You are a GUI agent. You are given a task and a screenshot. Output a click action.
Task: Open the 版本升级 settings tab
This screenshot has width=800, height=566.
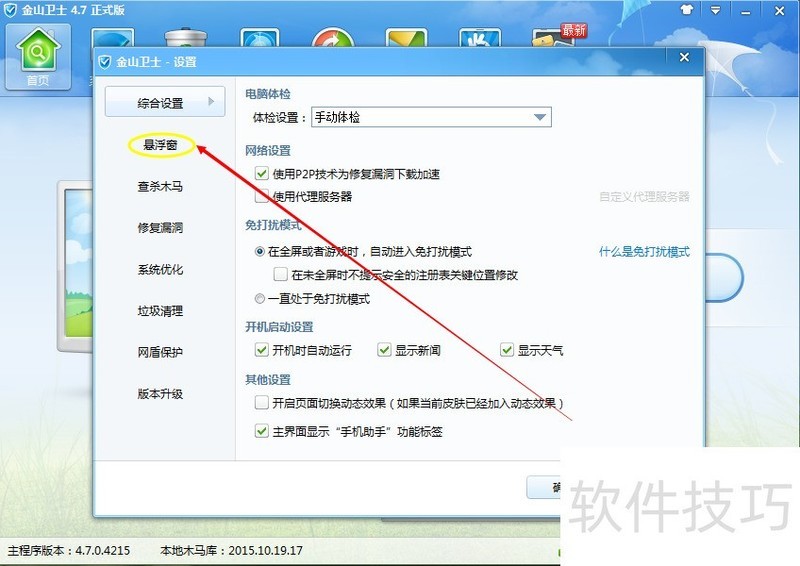tap(160, 393)
